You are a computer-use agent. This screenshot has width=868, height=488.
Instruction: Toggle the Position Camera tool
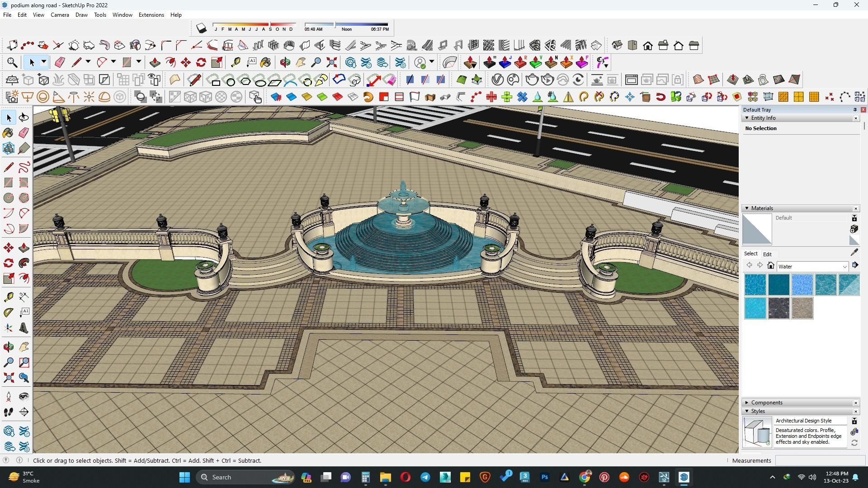(x=8, y=397)
